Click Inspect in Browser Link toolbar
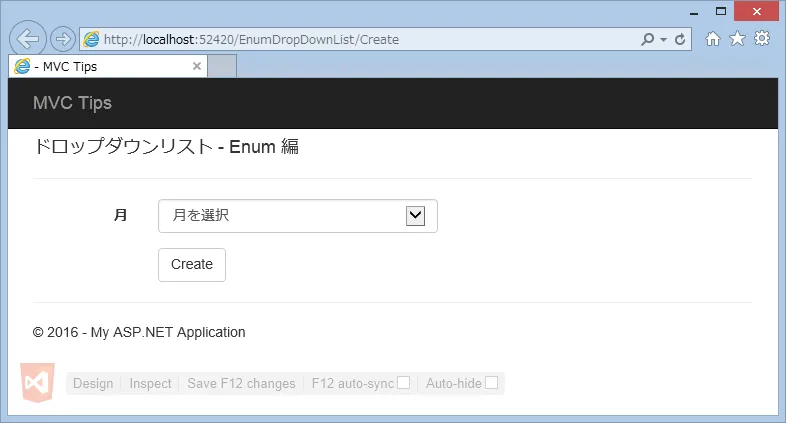 point(150,383)
